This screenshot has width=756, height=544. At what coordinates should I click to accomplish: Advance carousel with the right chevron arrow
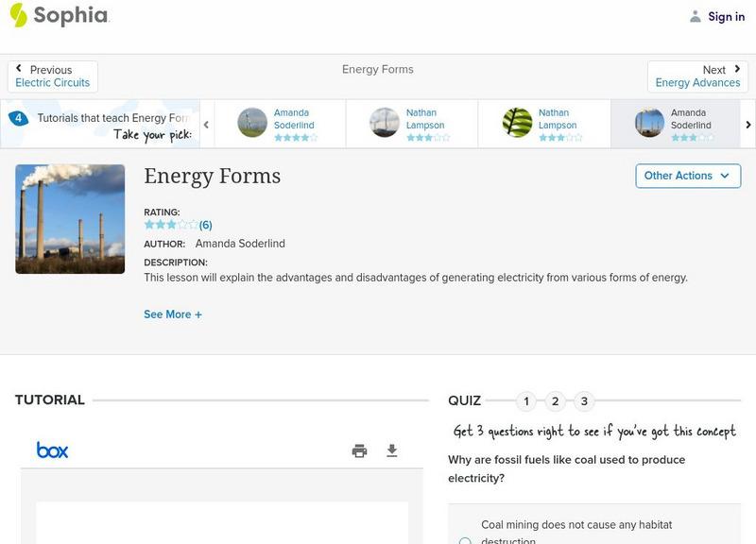click(x=747, y=124)
